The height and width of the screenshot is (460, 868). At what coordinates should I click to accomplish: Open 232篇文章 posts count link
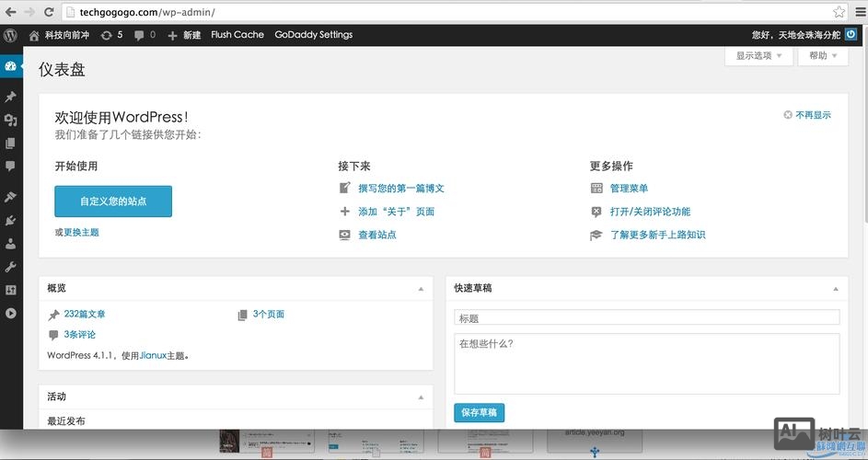coord(85,314)
